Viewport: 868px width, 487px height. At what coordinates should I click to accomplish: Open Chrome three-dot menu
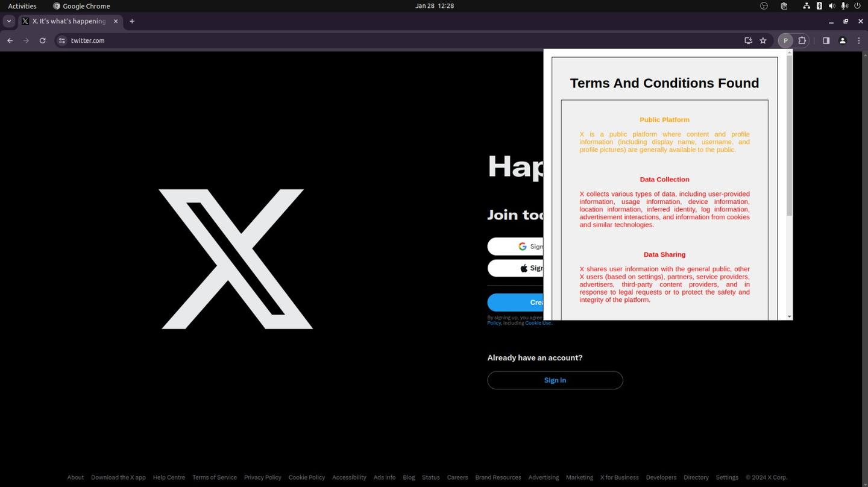[859, 40]
